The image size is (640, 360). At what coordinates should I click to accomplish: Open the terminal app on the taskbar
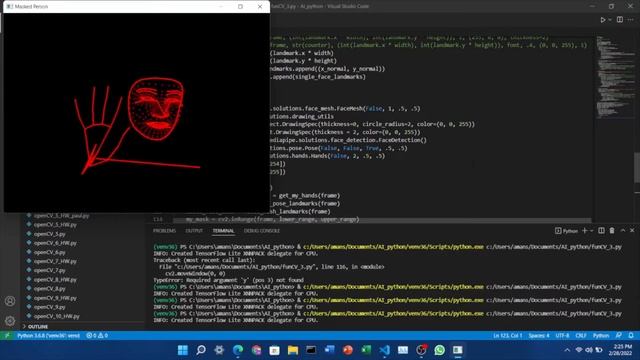coord(311,350)
